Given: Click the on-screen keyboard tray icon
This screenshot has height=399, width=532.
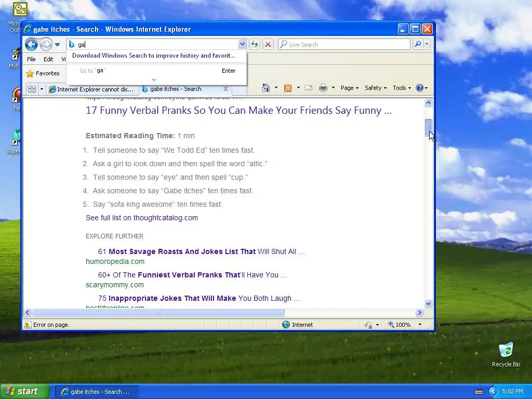Looking at the screenshot, I should point(478,392).
